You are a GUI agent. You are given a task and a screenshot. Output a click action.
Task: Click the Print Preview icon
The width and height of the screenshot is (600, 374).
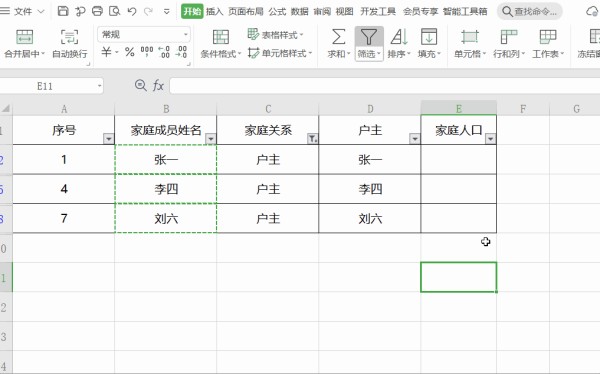114,11
